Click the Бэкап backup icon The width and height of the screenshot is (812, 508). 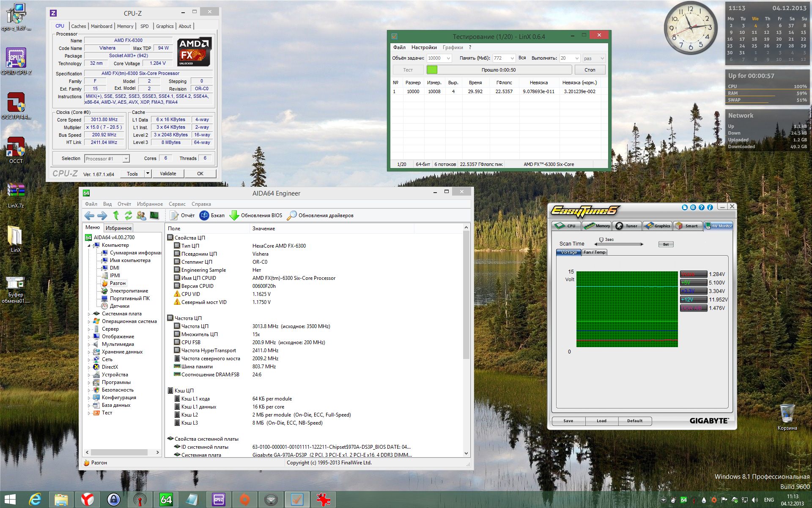tap(204, 215)
